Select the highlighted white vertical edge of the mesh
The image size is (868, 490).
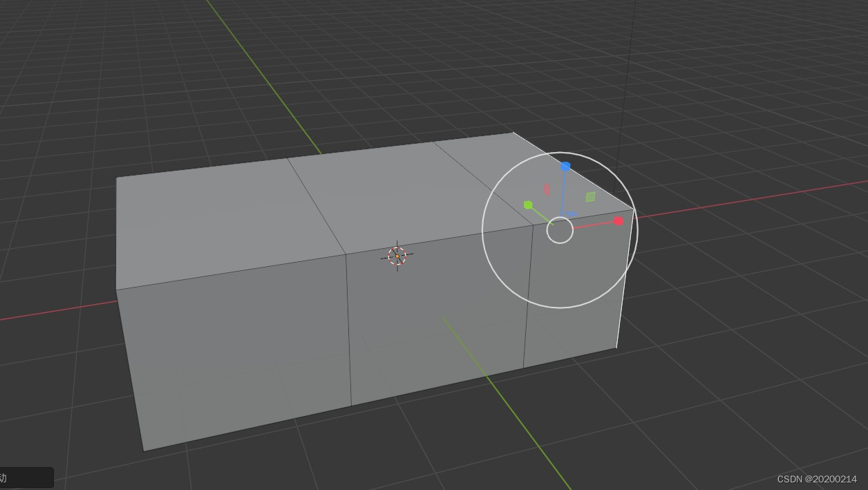[625, 279]
